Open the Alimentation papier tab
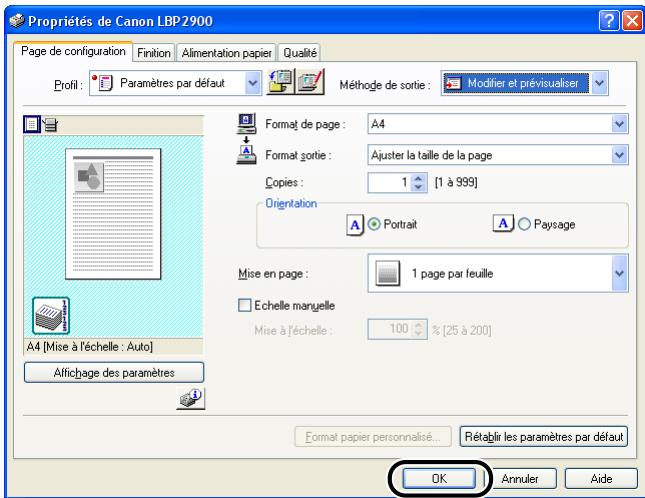This screenshot has width=645, height=498. point(227,53)
